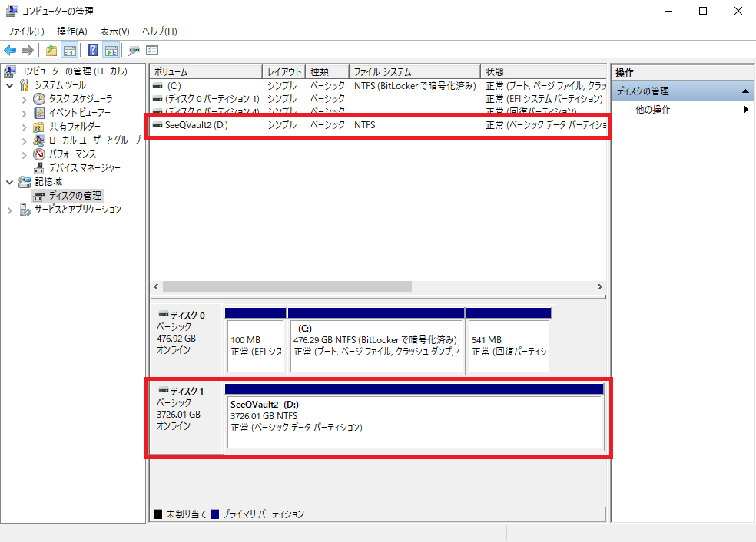The width and height of the screenshot is (756, 542).
Task: Open the 表示(V) menu
Action: 114,31
